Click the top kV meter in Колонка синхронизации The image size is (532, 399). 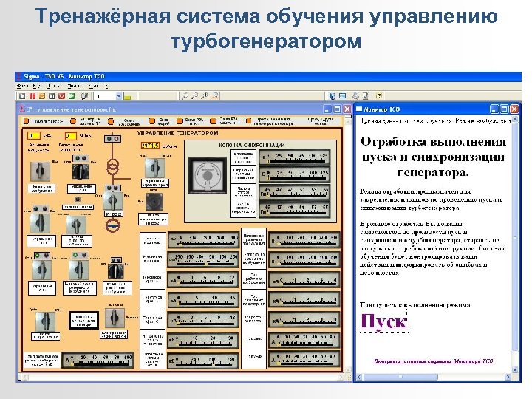295,157
